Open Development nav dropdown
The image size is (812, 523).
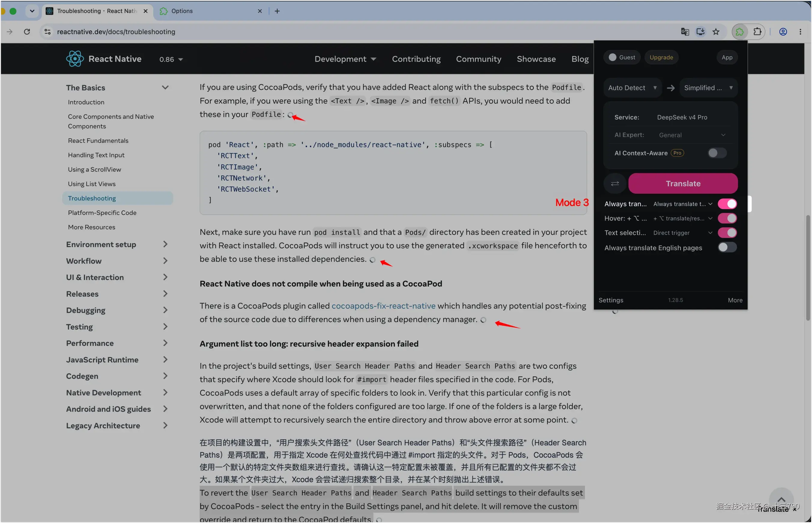[345, 59]
